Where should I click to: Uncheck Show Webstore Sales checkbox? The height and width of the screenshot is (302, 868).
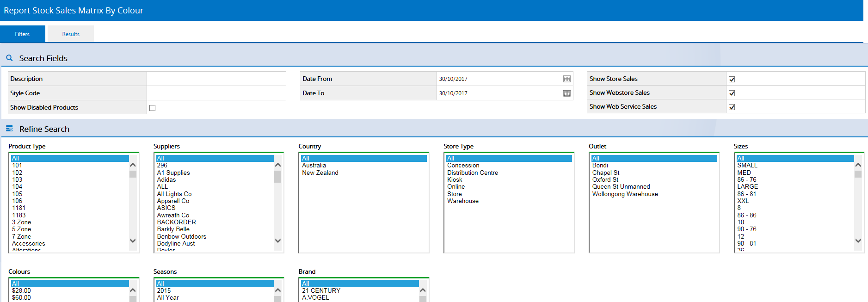pos(732,93)
